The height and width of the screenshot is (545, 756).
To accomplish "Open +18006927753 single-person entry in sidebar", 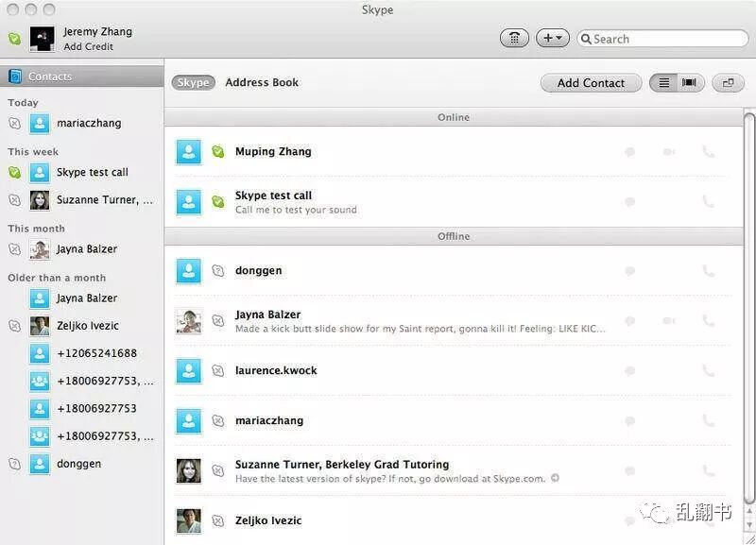I will pyautogui.click(x=81, y=409).
